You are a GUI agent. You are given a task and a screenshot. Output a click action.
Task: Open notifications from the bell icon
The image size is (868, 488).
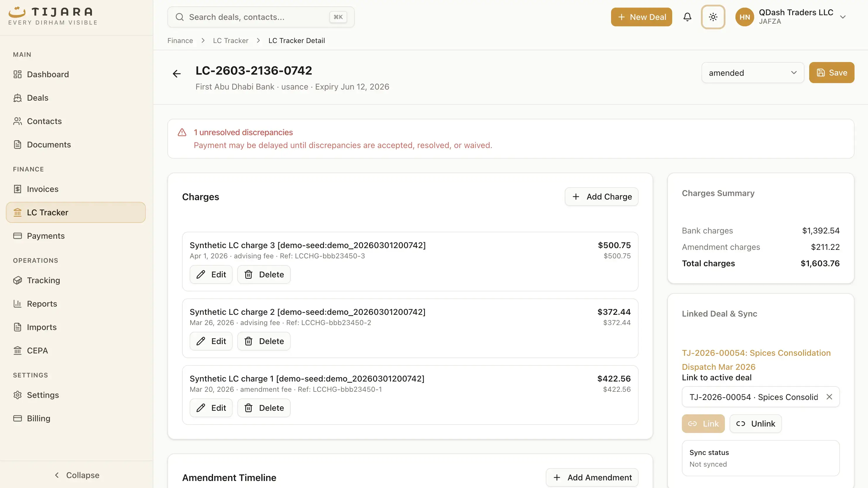(x=687, y=17)
